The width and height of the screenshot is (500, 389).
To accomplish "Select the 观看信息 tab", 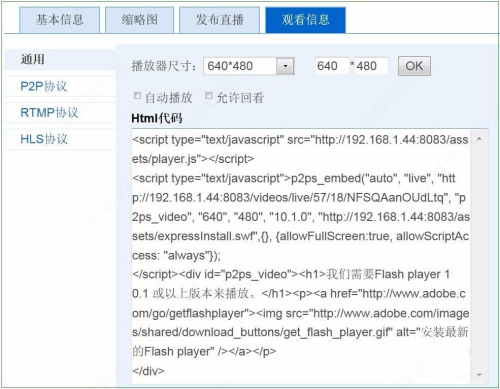I will [x=305, y=20].
